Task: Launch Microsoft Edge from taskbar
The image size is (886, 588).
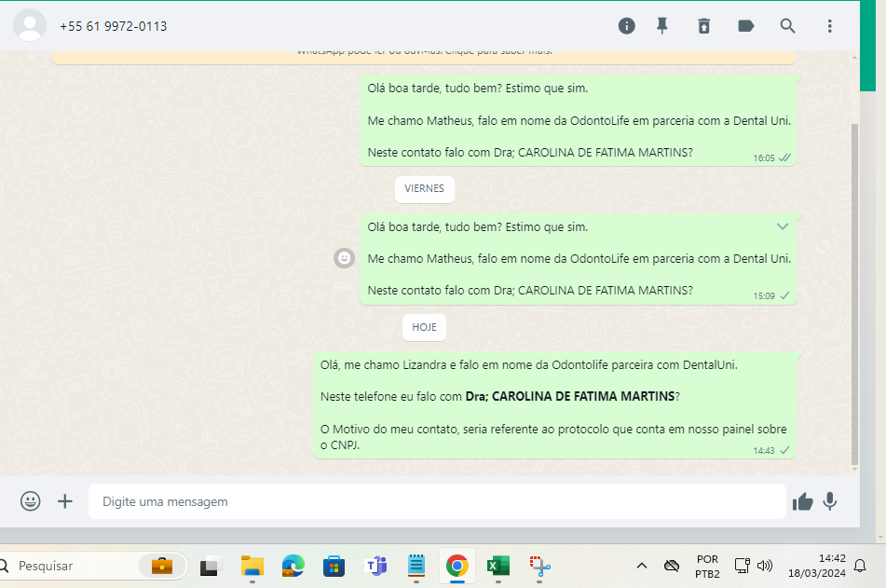Action: [x=293, y=566]
